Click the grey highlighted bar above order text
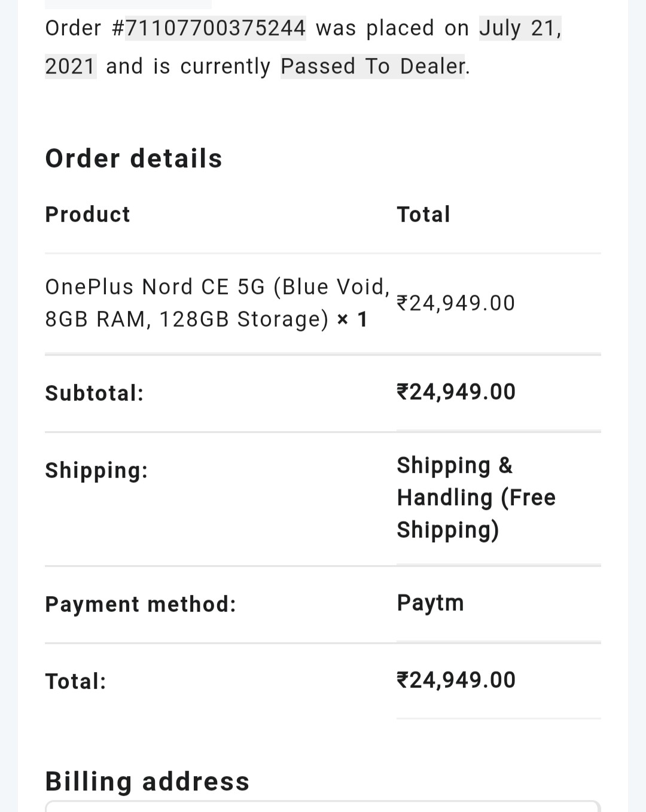Screen dimensions: 646x812 click(x=128, y=4)
